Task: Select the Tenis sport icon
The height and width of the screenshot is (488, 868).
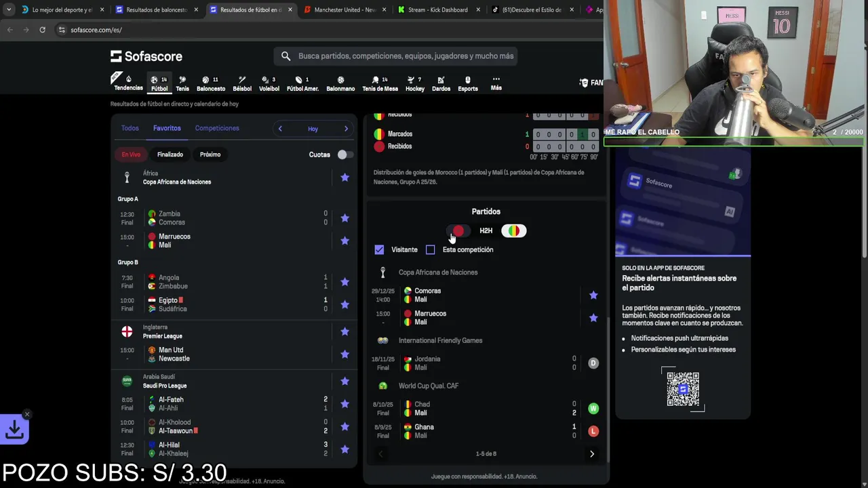Action: coord(182,83)
